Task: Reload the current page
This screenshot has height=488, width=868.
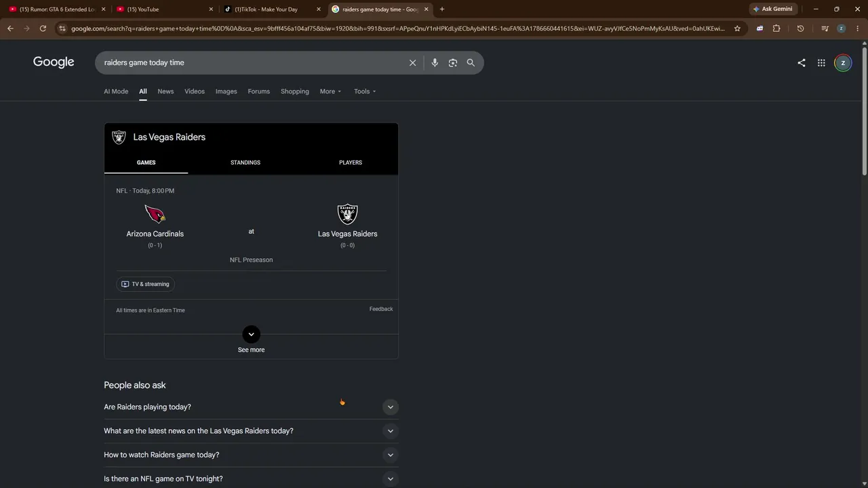Action: click(x=43, y=28)
